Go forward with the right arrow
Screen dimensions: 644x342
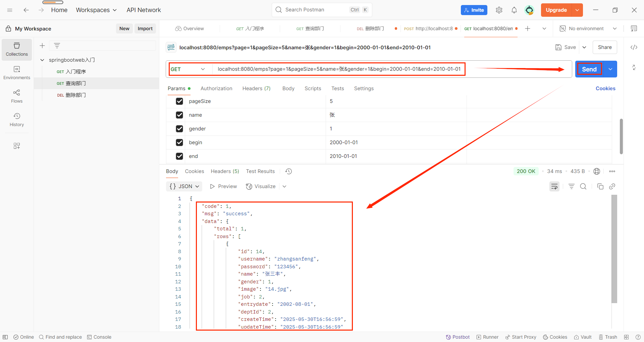(x=41, y=10)
